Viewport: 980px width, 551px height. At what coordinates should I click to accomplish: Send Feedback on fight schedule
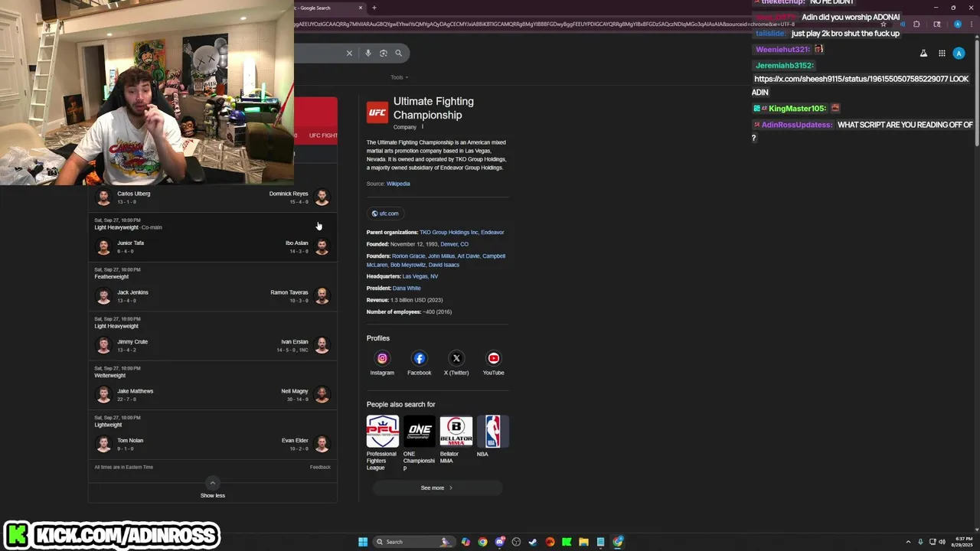coord(320,467)
